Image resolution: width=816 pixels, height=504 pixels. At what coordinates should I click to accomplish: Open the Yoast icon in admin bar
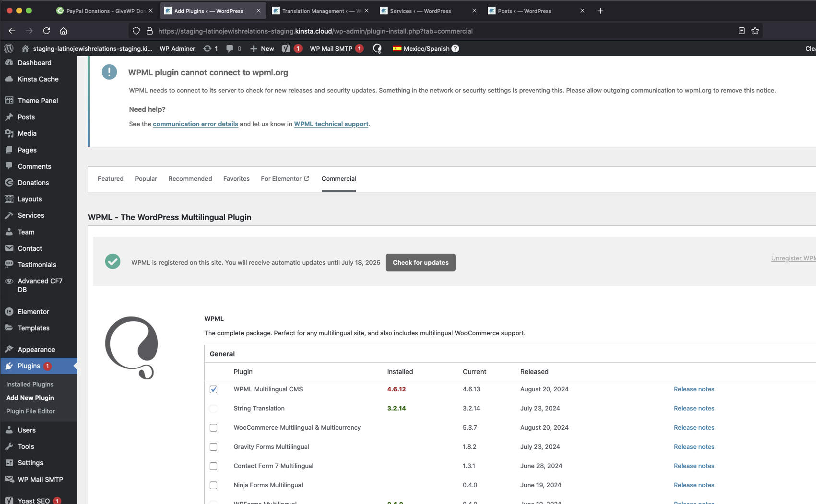pos(292,48)
